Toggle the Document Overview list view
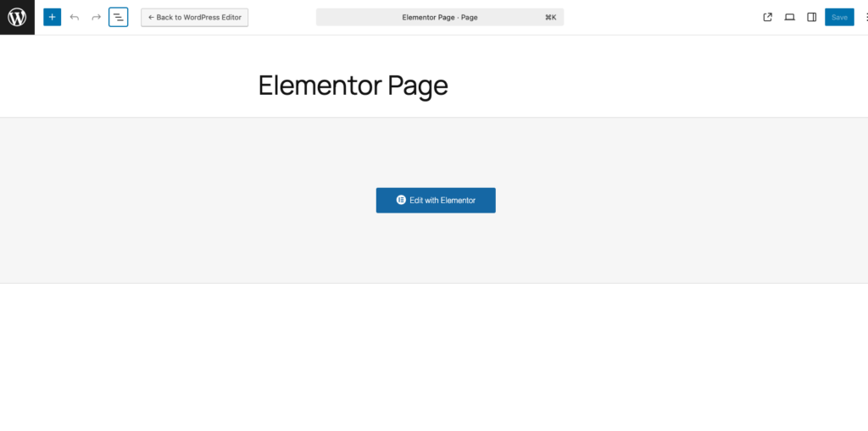 click(x=119, y=17)
